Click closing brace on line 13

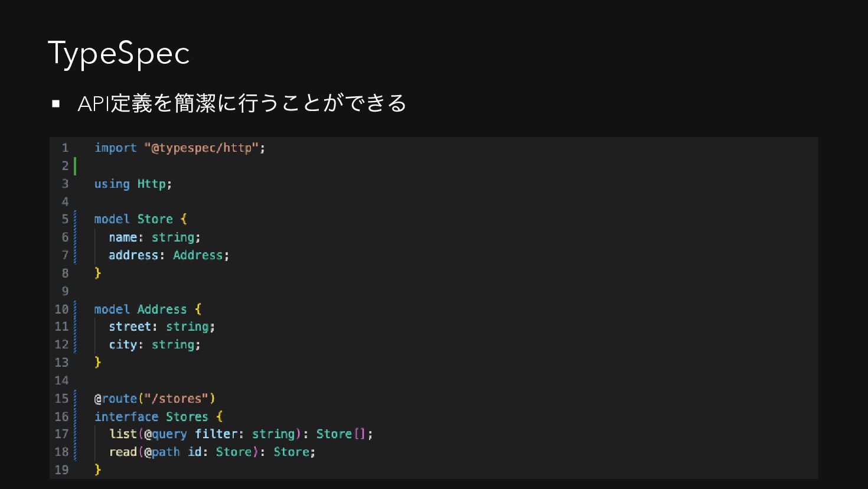[x=98, y=363]
